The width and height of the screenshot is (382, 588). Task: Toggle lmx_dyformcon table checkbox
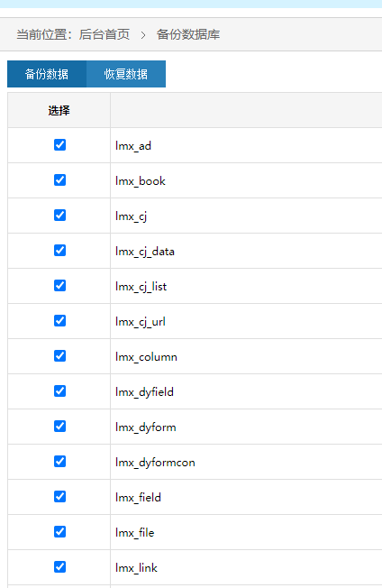tap(60, 461)
